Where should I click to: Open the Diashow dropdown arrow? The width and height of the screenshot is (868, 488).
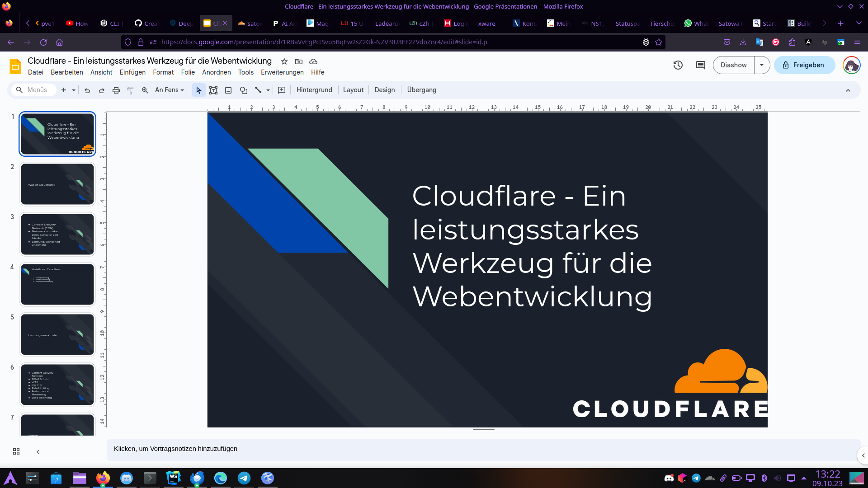pos(762,65)
